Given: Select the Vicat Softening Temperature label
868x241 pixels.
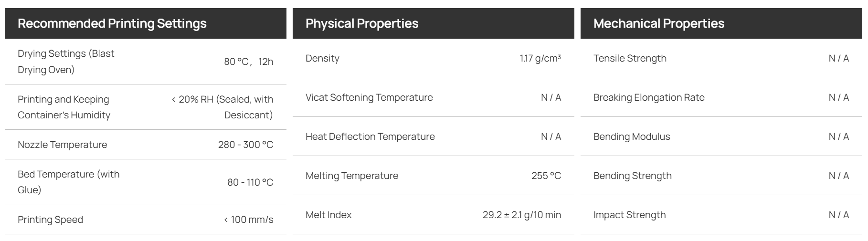Looking at the screenshot, I should (x=369, y=97).
